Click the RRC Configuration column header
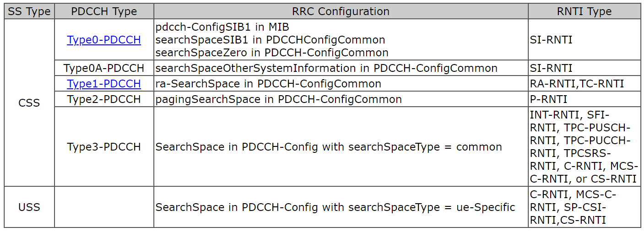Image resolution: width=644 pixels, height=232 pixels. [341, 11]
